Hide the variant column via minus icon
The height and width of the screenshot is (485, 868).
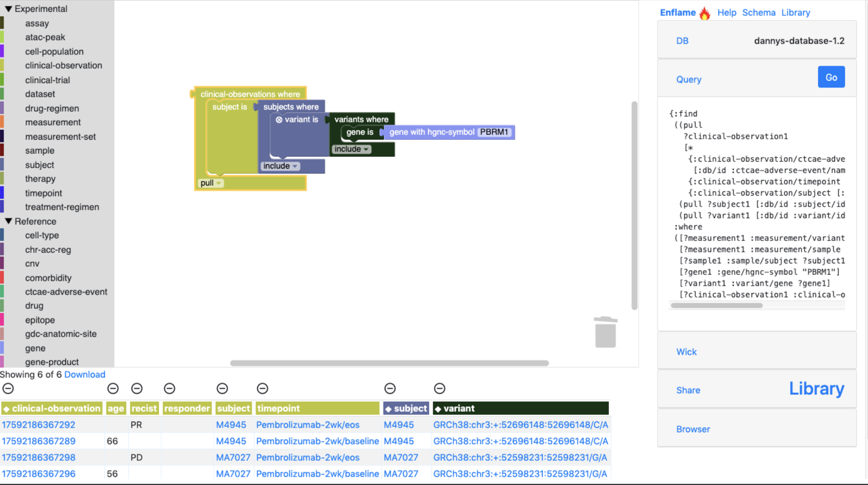point(440,388)
